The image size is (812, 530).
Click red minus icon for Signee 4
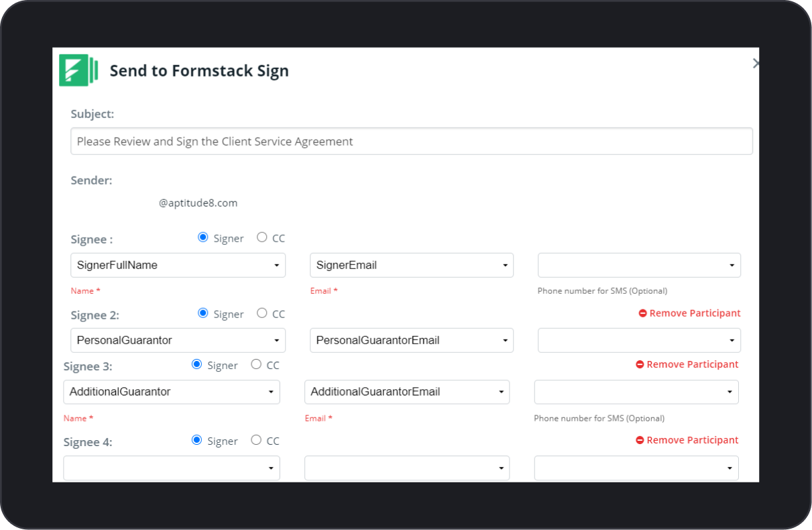coord(640,441)
